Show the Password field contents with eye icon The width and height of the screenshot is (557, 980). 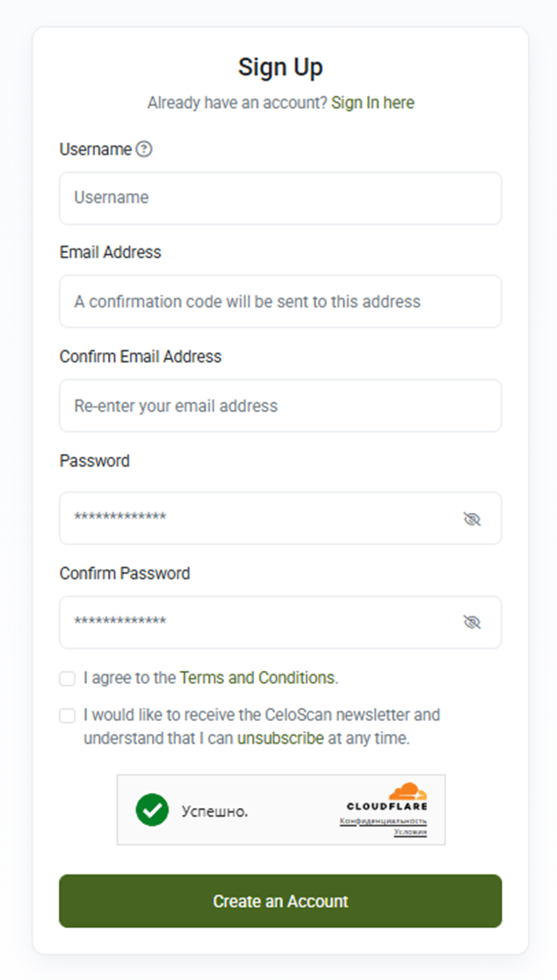pyautogui.click(x=472, y=519)
